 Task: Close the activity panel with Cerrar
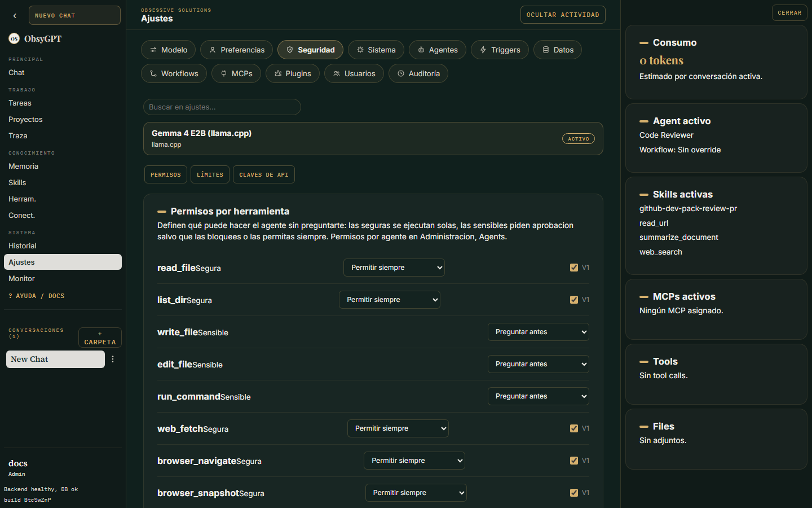click(789, 12)
